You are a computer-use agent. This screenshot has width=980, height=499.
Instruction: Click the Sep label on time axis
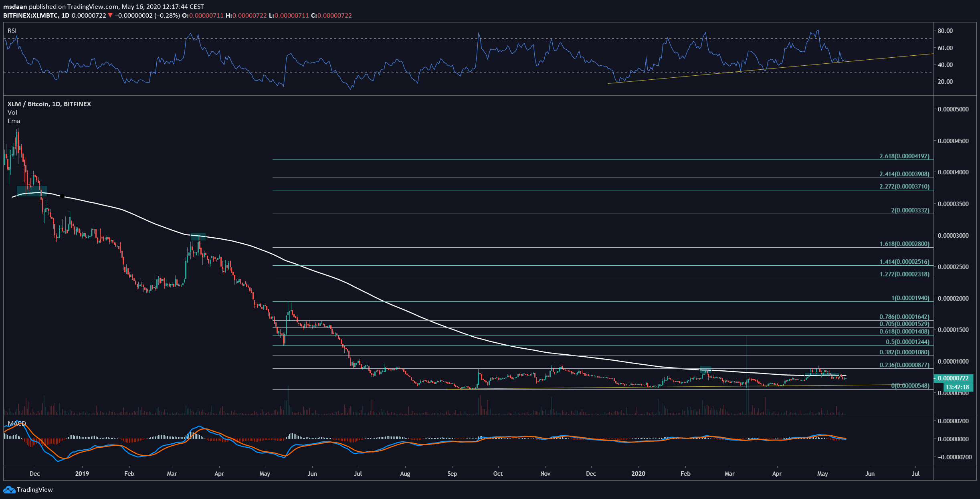coord(452,474)
